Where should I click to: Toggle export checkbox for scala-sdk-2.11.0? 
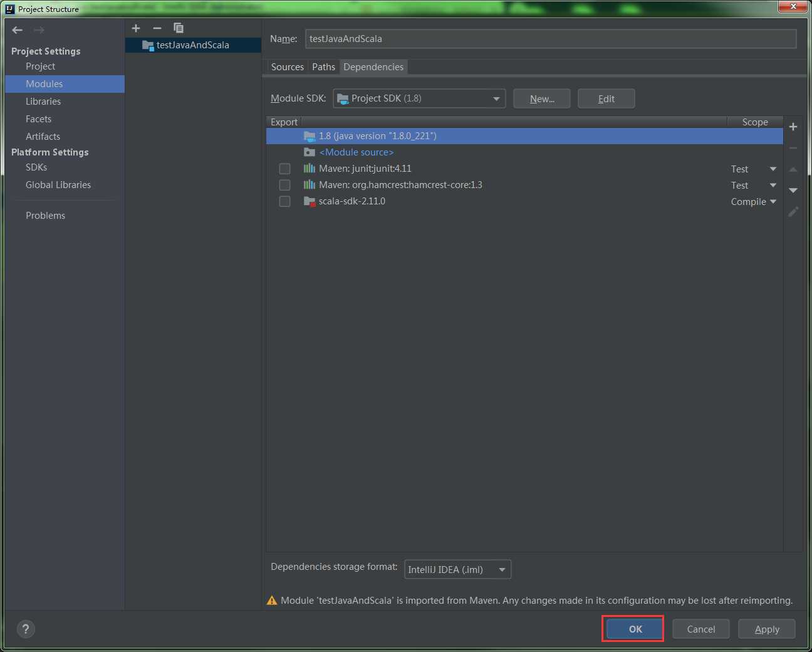tap(284, 201)
